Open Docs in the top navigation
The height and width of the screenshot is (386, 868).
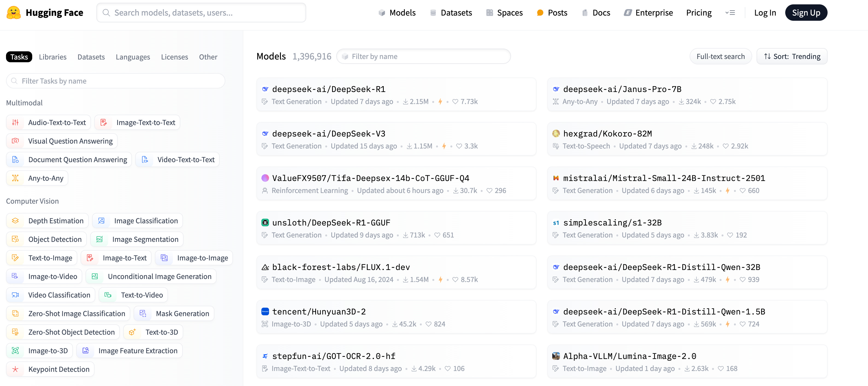coord(596,13)
